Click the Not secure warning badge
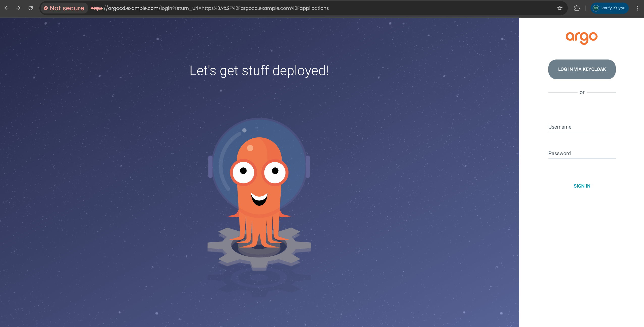The width and height of the screenshot is (644, 327). 64,8
